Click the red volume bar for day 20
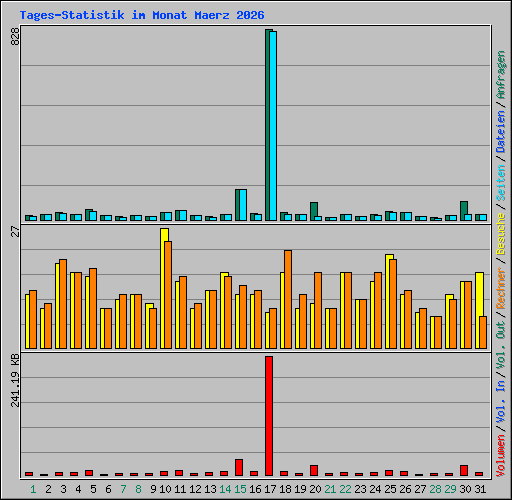The height and width of the screenshot is (500, 512). [314, 471]
